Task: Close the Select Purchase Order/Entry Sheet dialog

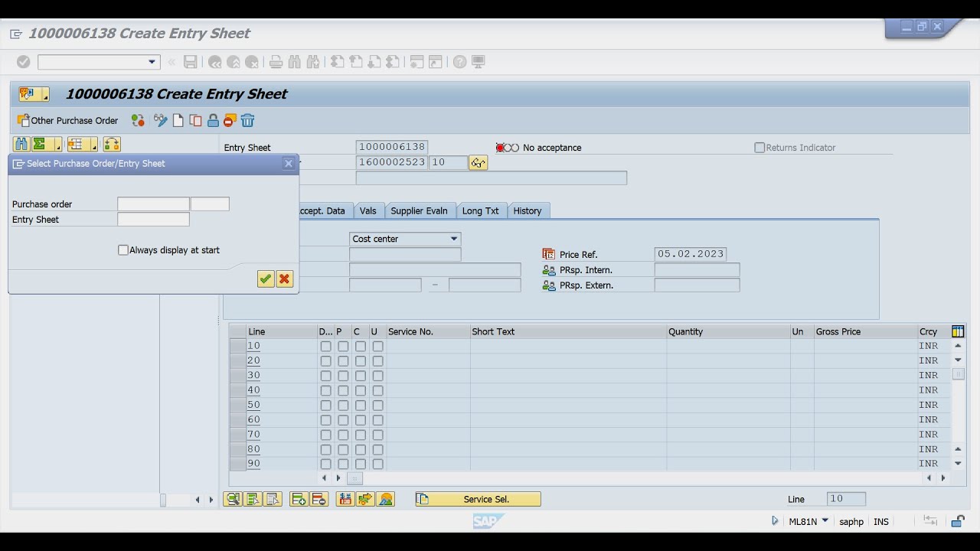Action: point(288,163)
